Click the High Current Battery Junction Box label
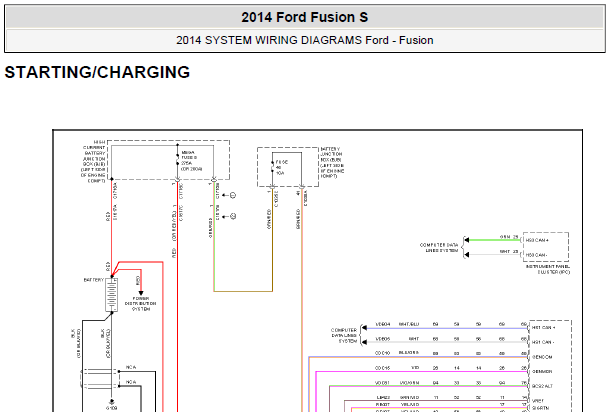 [x=94, y=161]
